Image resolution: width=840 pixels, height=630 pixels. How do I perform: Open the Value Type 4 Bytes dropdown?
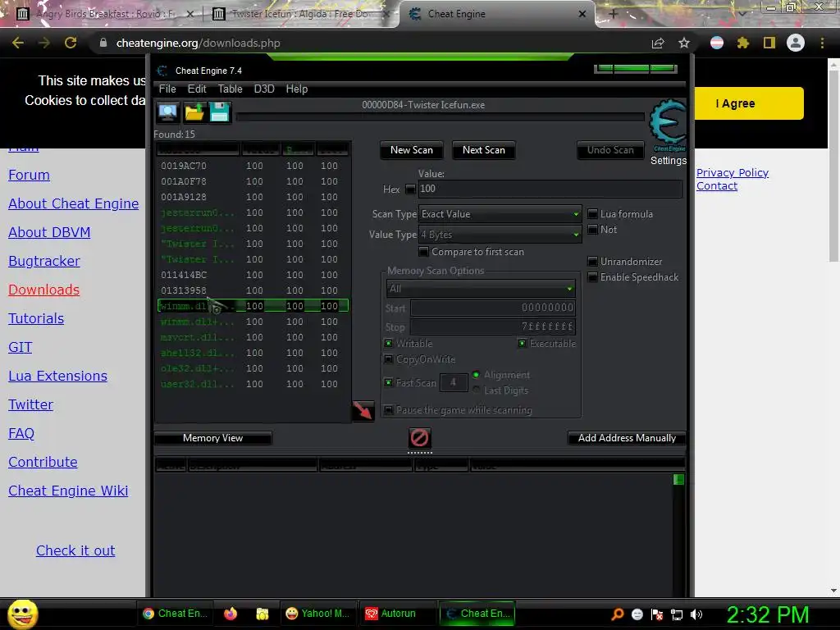pos(500,234)
